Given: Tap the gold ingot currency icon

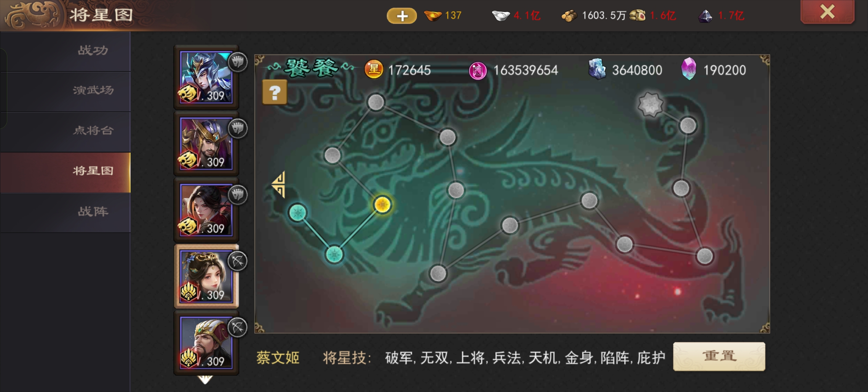Looking at the screenshot, I should tap(433, 15).
